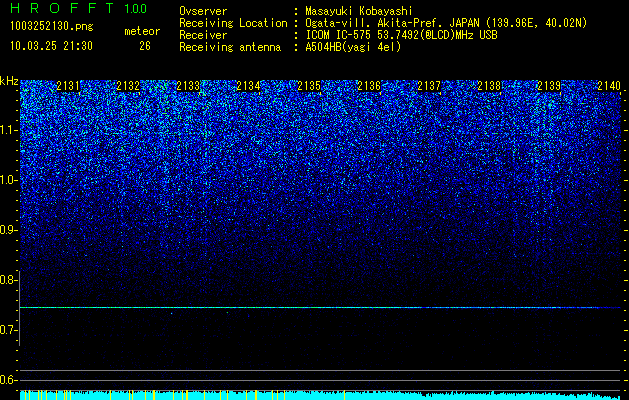
Task: Click the 2140 time marker
Action: (609, 86)
